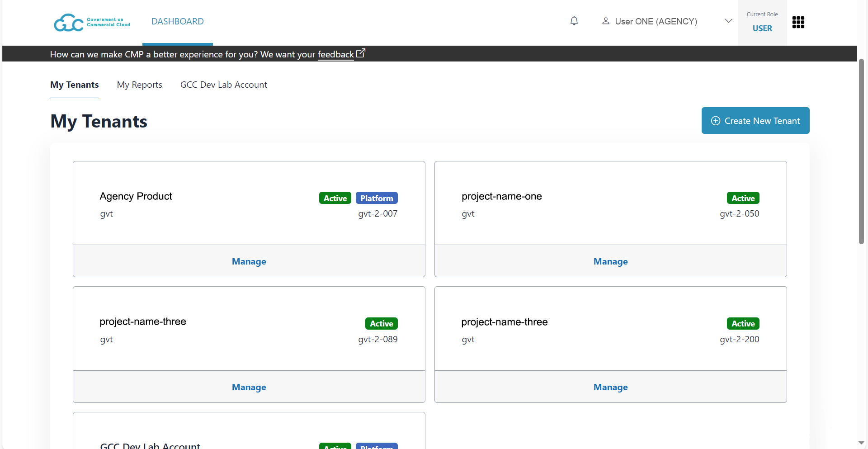Viewport: 868px width, 449px height.
Task: Click the page vertical scrollbar thumb
Action: pyautogui.click(x=862, y=151)
